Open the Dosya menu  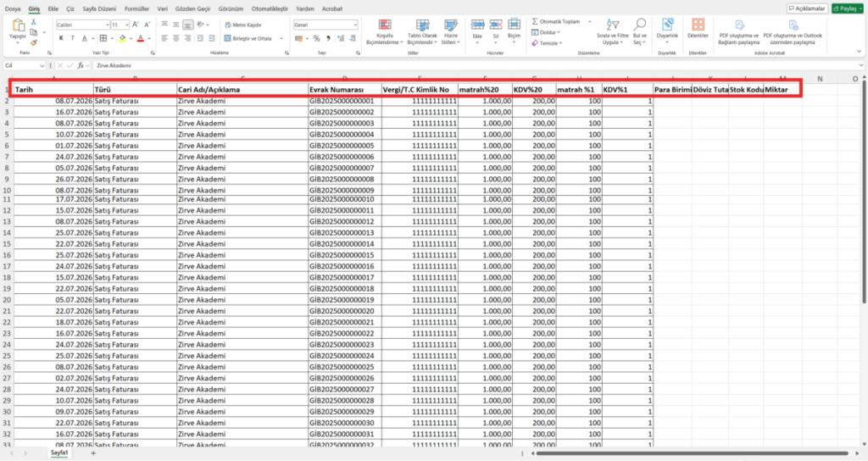(x=13, y=8)
